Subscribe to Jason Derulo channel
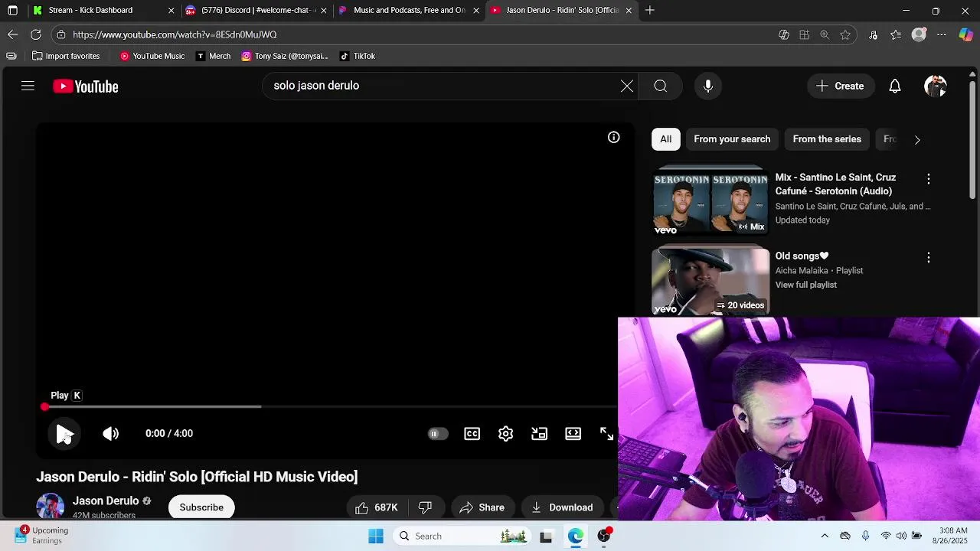This screenshot has width=980, height=551. (201, 507)
